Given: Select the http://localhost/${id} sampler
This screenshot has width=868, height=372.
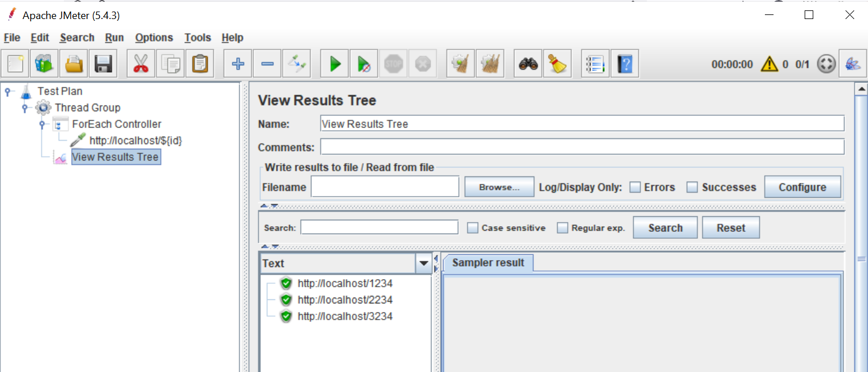Looking at the screenshot, I should click(x=136, y=140).
